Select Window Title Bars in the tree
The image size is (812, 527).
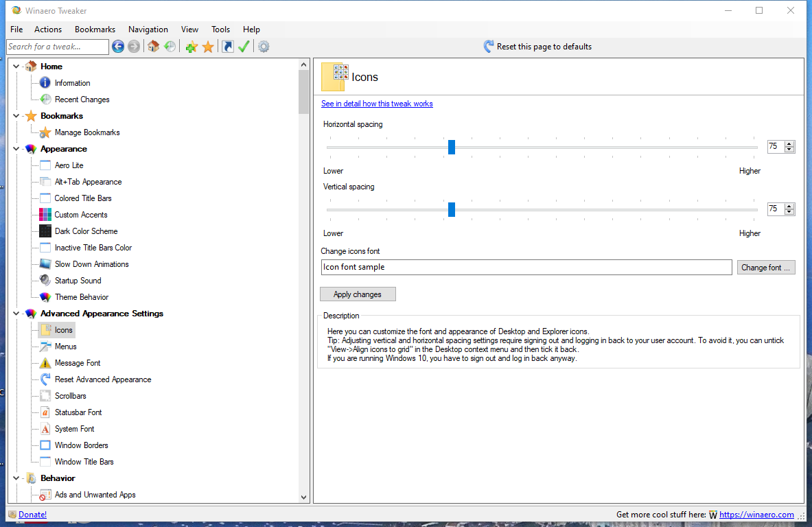pyautogui.click(x=84, y=462)
